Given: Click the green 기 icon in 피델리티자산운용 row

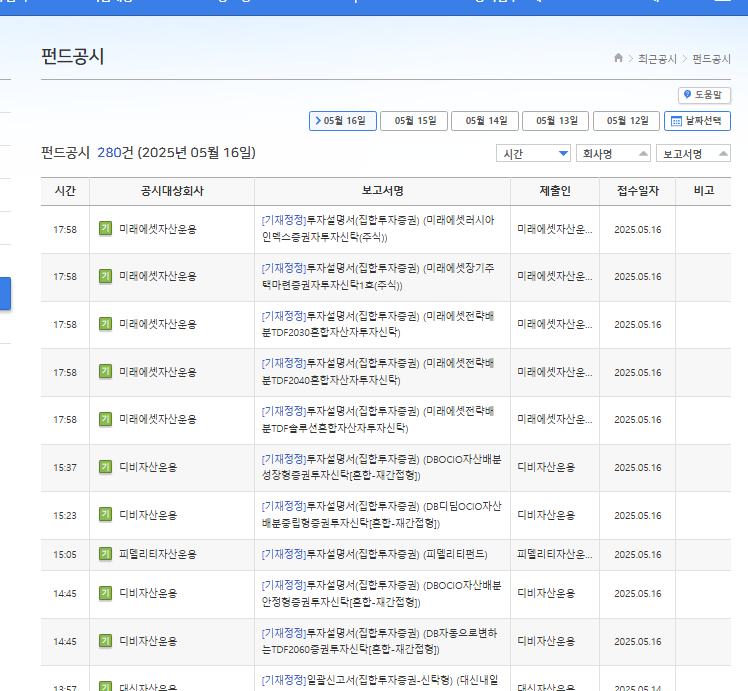Looking at the screenshot, I should (x=105, y=554).
